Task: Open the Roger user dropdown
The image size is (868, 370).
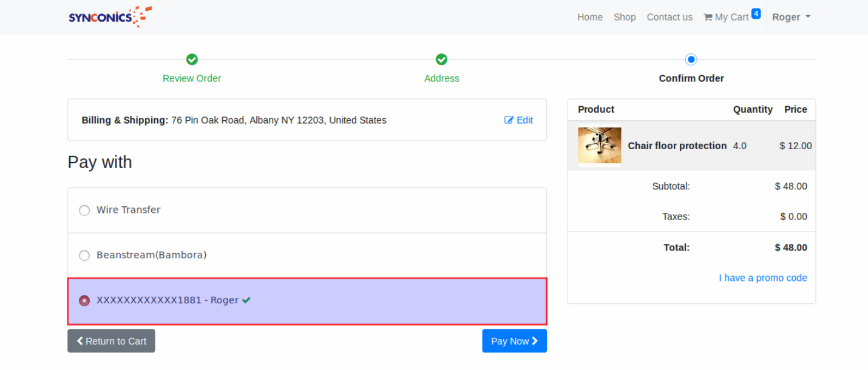Action: coord(791,17)
